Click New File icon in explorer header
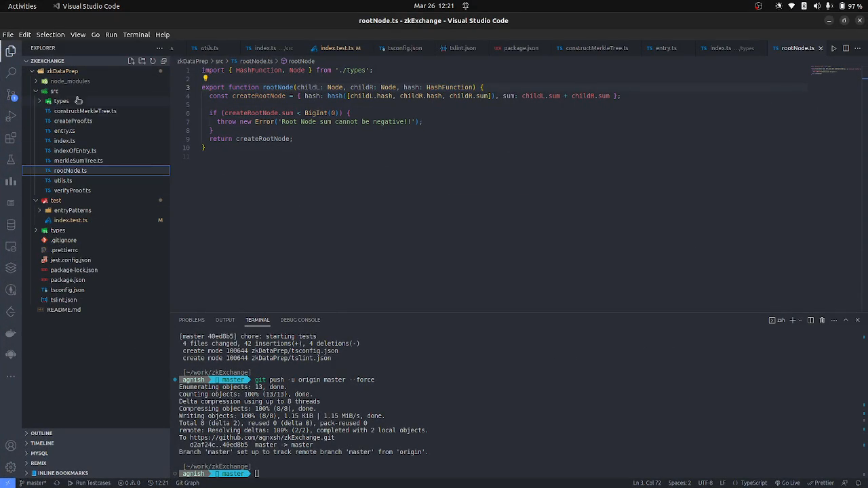The image size is (868, 488). [x=131, y=61]
